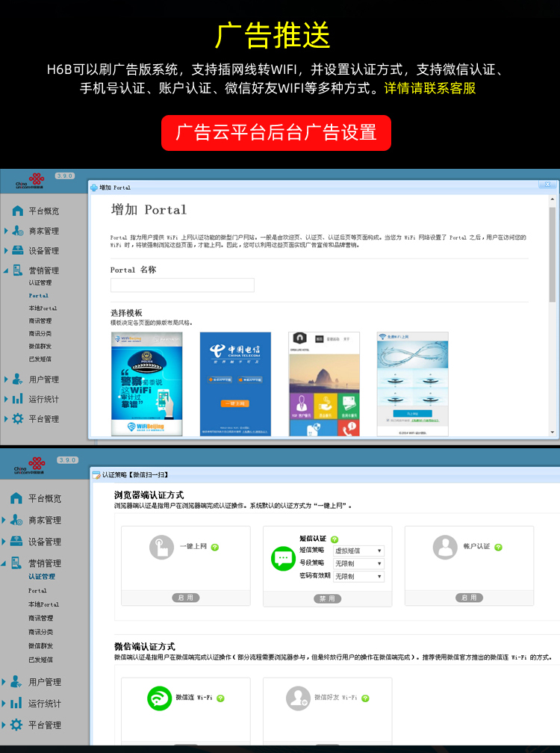
Task: Click the help icon next to 一键上网
Action: coord(215,547)
